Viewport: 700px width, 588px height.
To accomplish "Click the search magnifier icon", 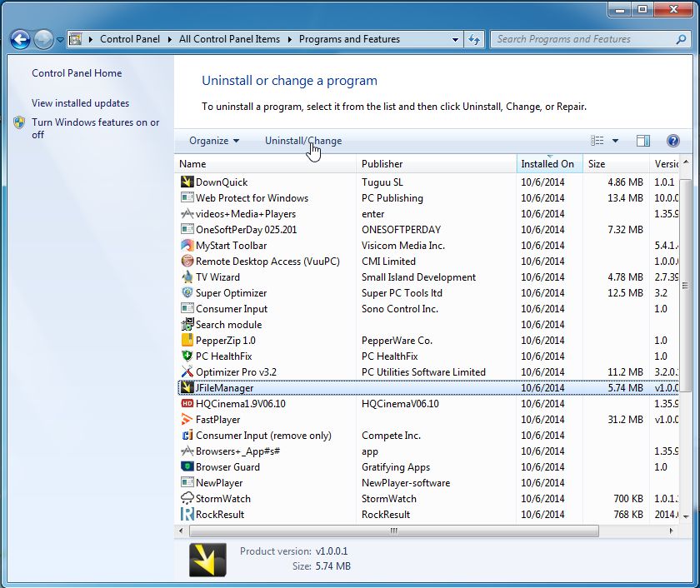I will [x=681, y=39].
